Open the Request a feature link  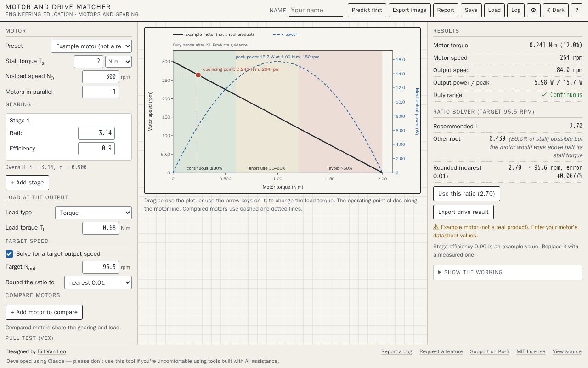[441, 351]
